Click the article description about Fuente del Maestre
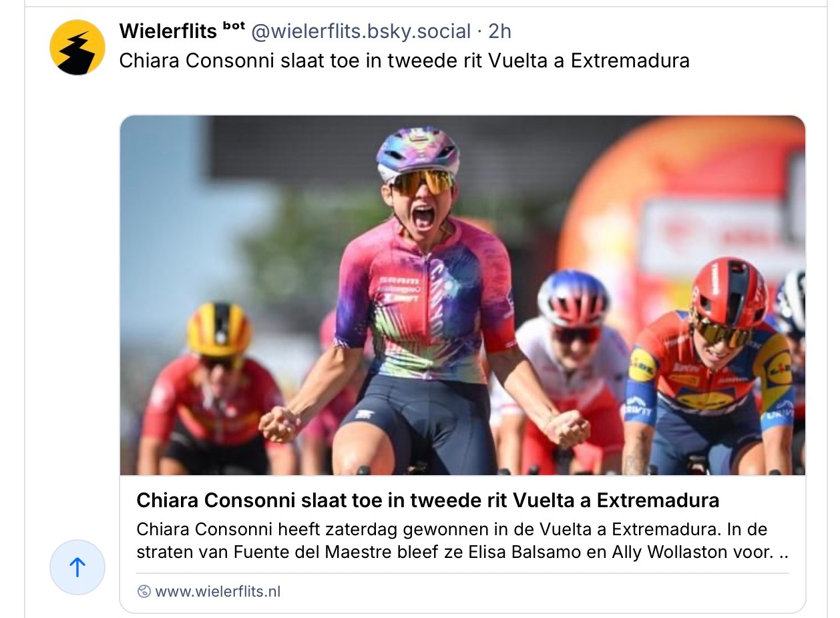840x618 pixels. click(462, 541)
